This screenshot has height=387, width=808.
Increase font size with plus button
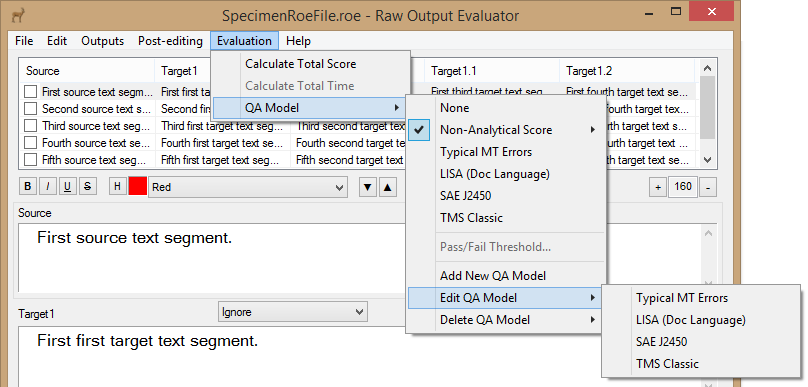coord(658,188)
